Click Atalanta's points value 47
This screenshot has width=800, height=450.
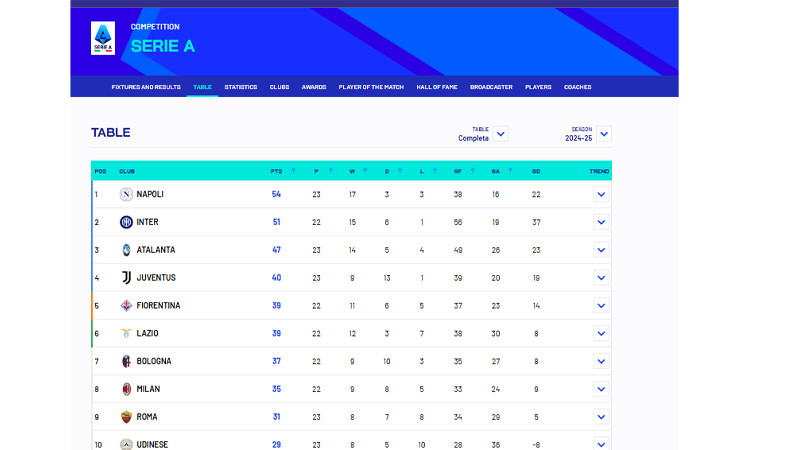point(276,250)
